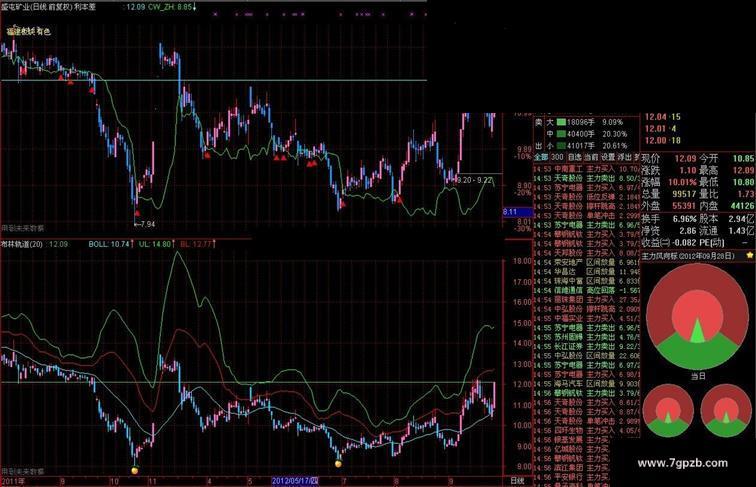Click the yellow star icon beside 主力风向标
756x487 pixels.
click(750, 256)
